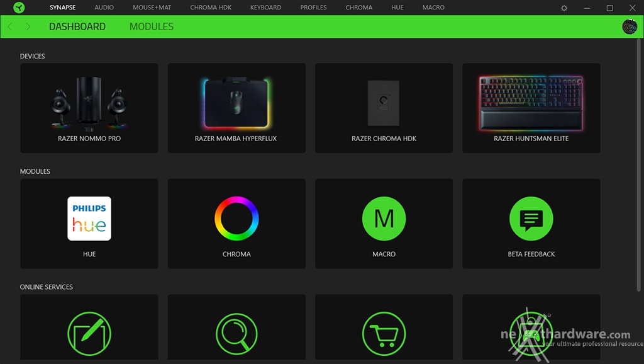Open the user profile avatar
This screenshot has width=644, height=364.
pos(629,26)
